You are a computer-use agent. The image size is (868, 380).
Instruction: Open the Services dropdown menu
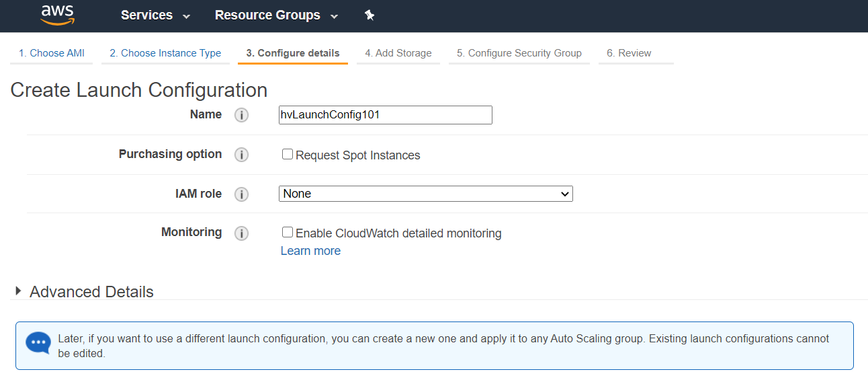click(155, 15)
